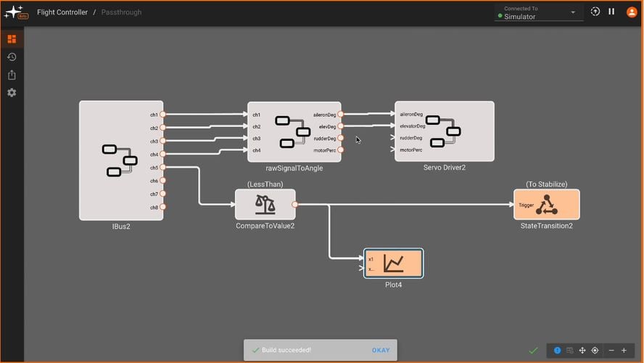Click elevDeg output port on rawSignalToAngle
Screen dimensions: 644x363
point(340,126)
